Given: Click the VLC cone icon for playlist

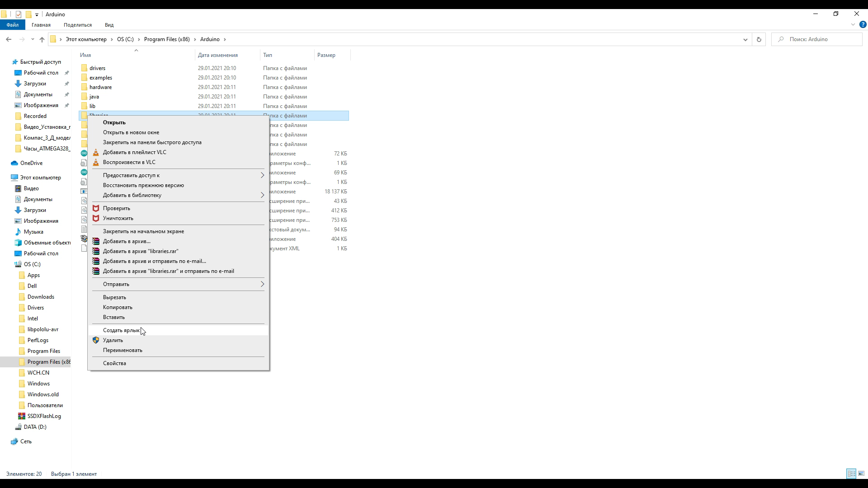Looking at the screenshot, I should tap(96, 152).
